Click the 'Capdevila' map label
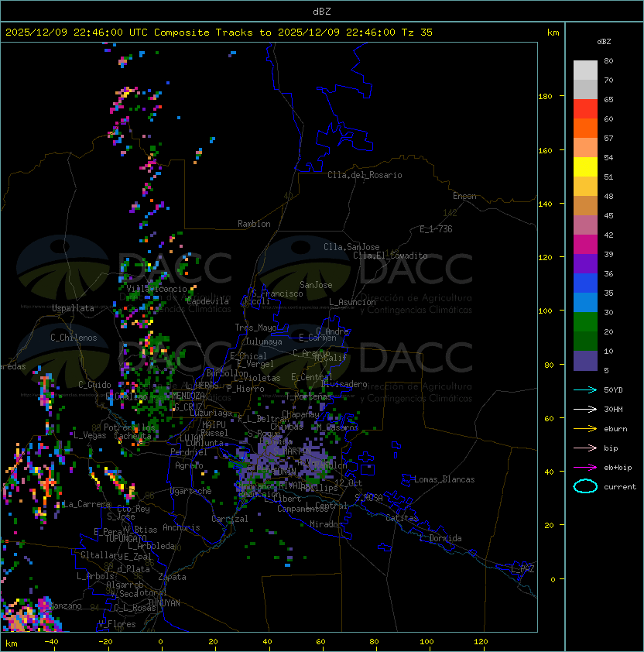The image size is (644, 652). coord(207,301)
